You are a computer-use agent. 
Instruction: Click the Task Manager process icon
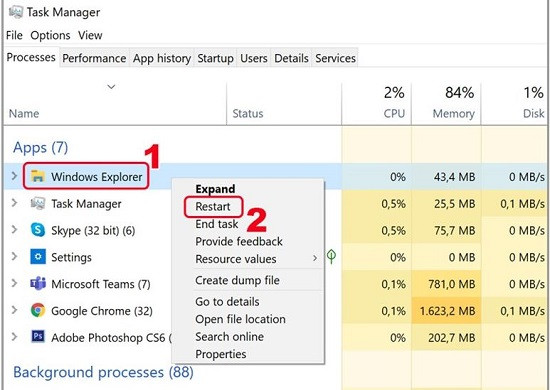(x=38, y=203)
